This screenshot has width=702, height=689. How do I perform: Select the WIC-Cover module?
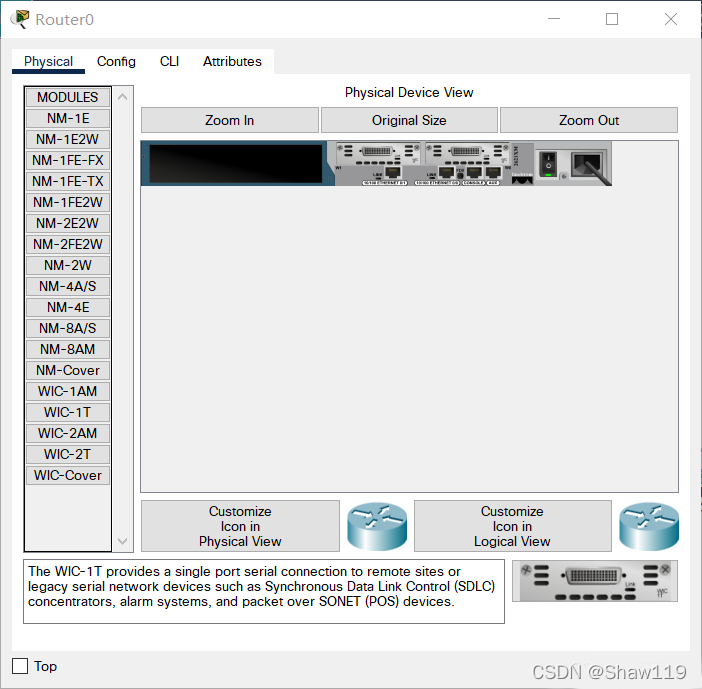point(68,475)
